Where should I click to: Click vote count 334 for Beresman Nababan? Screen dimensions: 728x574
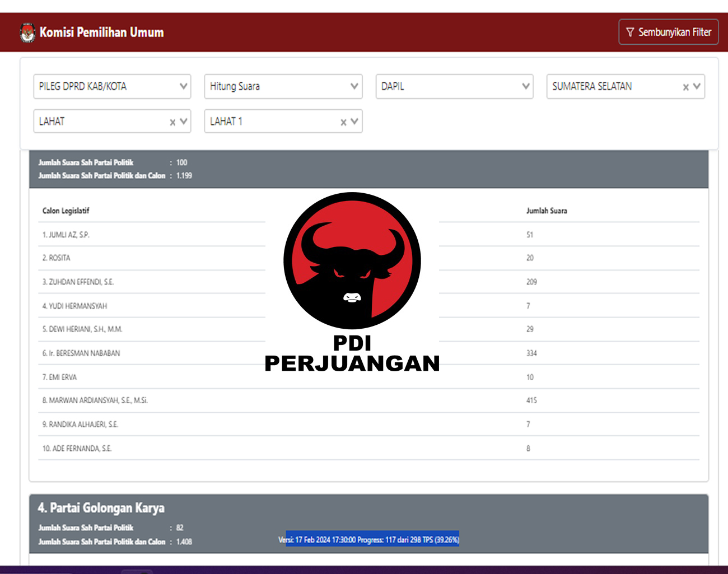(x=531, y=353)
